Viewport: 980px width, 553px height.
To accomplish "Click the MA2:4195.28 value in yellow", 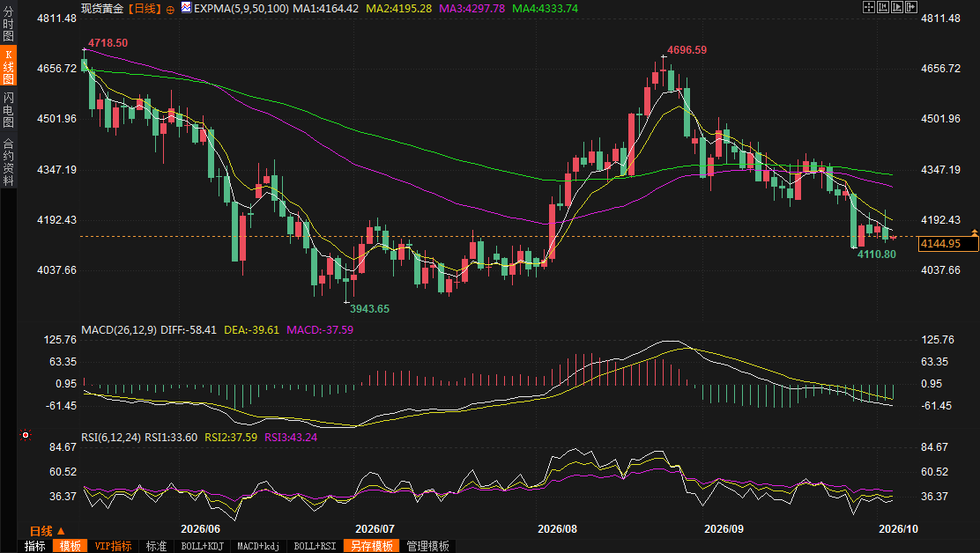I will 398,9.
